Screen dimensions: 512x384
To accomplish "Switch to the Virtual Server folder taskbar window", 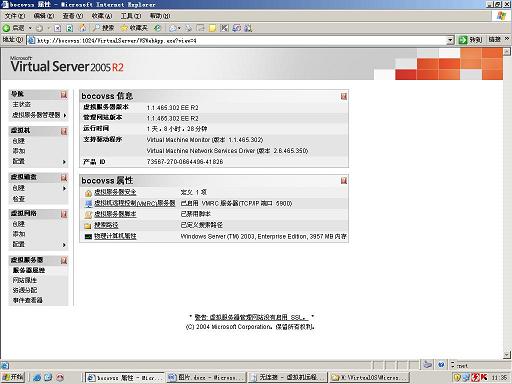I will 369,377.
